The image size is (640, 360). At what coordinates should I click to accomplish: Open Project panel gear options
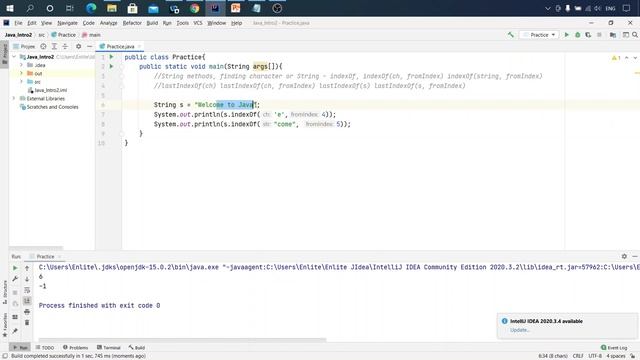click(78, 47)
